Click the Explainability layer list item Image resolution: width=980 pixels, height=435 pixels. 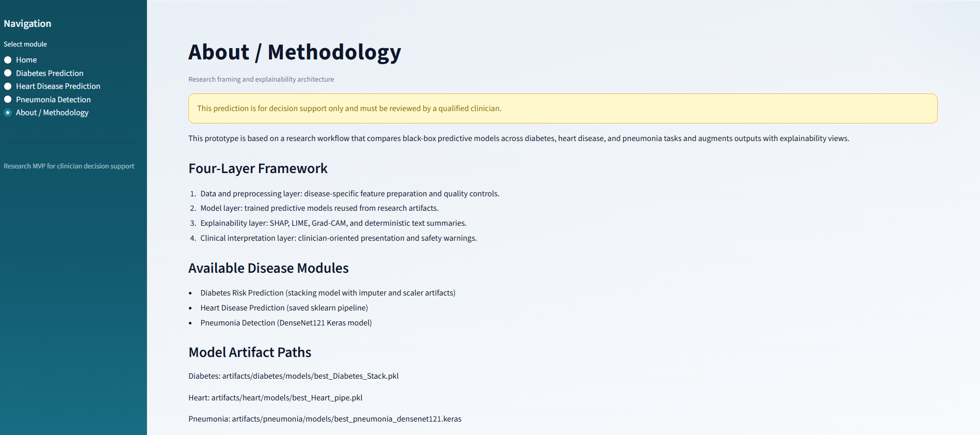[333, 223]
